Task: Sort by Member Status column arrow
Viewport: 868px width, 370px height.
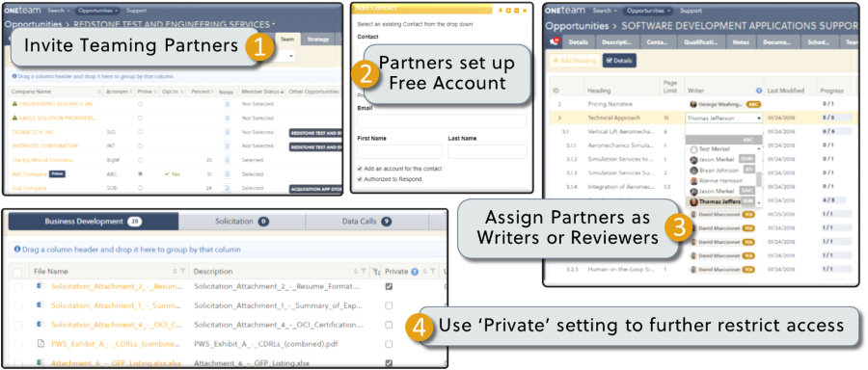Action: tap(283, 92)
